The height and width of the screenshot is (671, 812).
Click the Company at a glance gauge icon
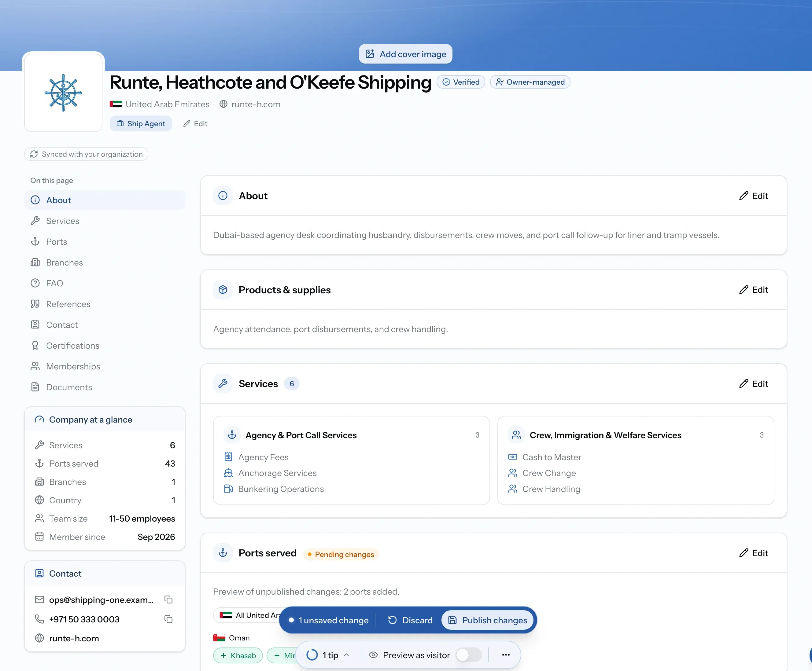(39, 419)
